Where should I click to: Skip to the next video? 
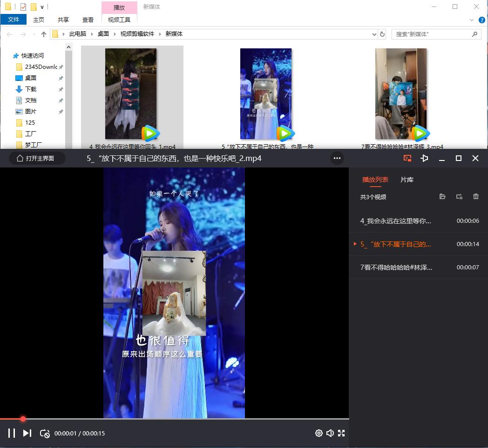(x=27, y=433)
